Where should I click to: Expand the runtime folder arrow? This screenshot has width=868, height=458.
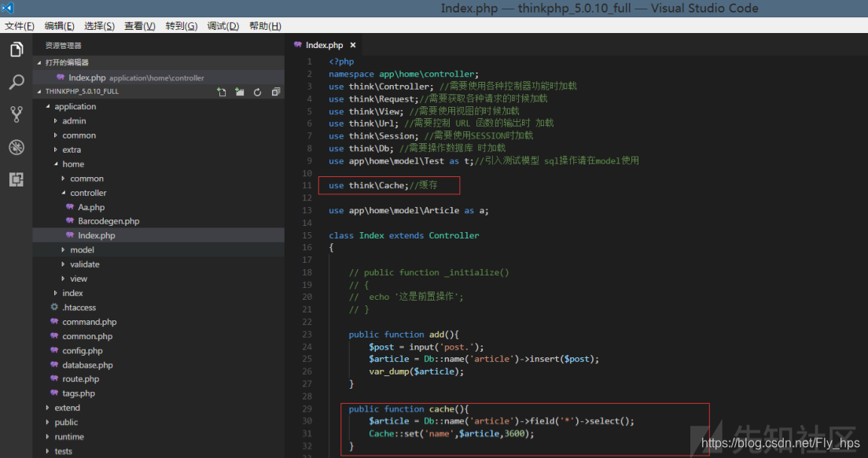pyautogui.click(x=48, y=437)
